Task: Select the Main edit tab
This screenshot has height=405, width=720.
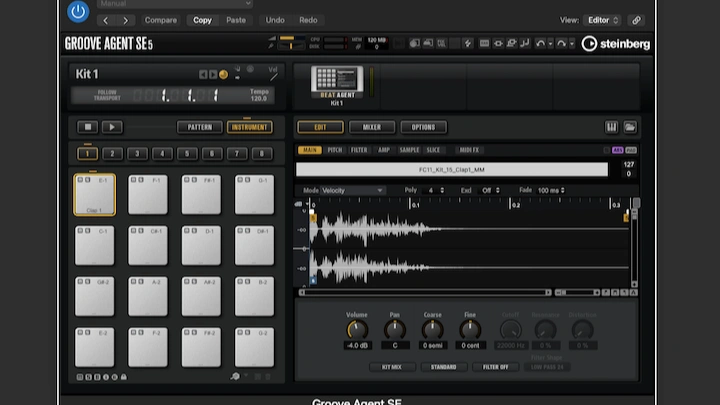Action: pos(309,150)
